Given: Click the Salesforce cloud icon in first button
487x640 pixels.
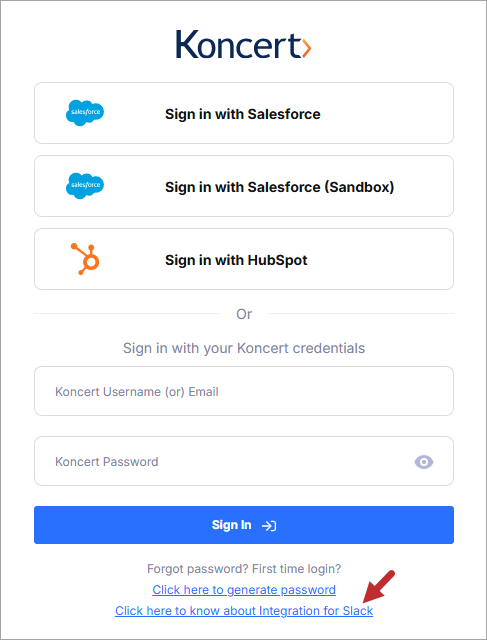Looking at the screenshot, I should tap(85, 113).
